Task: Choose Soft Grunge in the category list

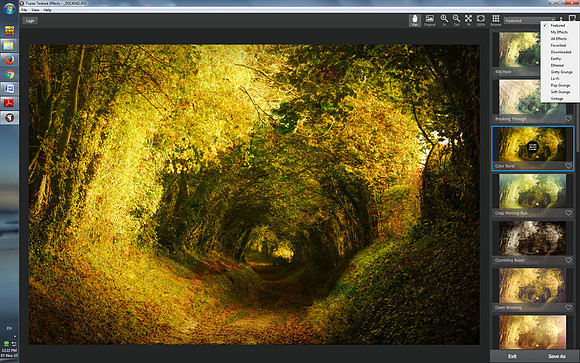Action: click(x=560, y=92)
